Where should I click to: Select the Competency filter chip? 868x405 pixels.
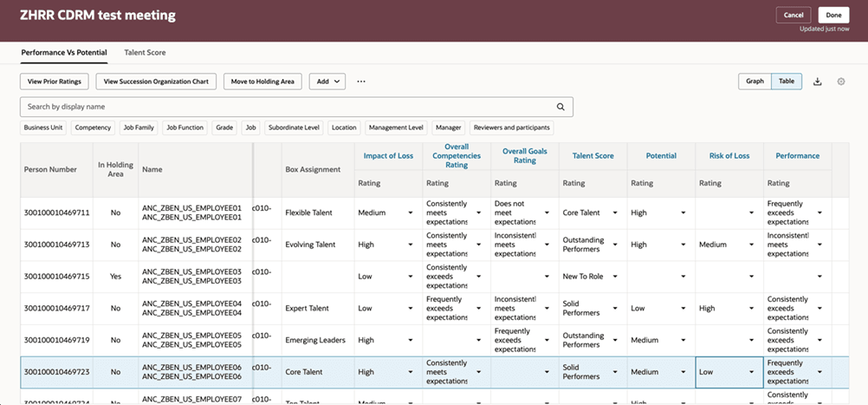pyautogui.click(x=93, y=128)
